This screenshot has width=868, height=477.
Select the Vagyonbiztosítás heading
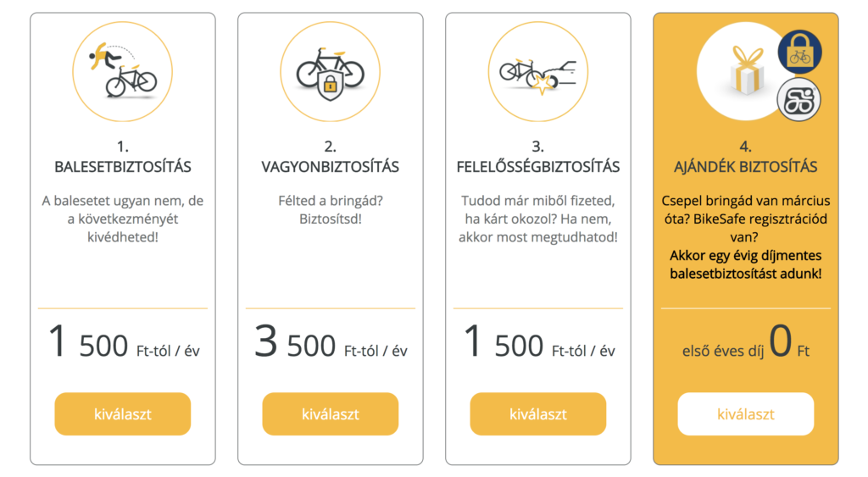click(330, 167)
